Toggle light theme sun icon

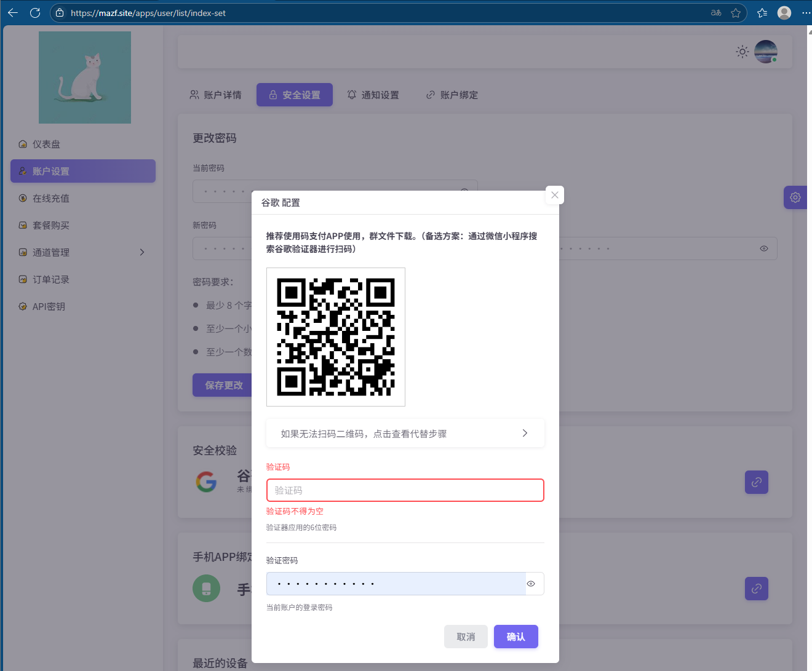pos(742,52)
